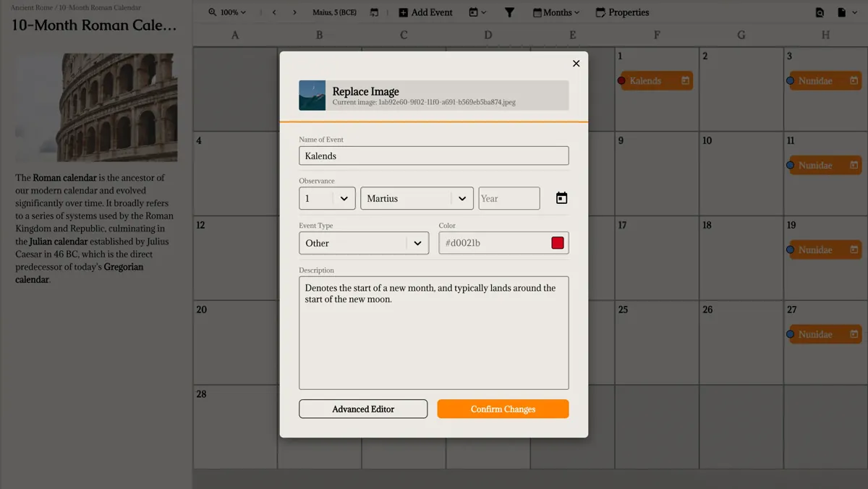868x489 pixels.
Task: Open the Roman calendar bold link
Action: pyautogui.click(x=64, y=177)
